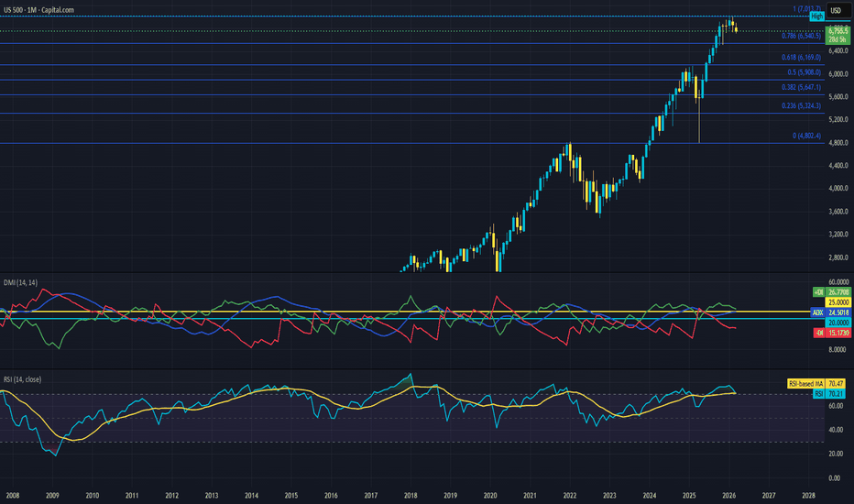
Task: Click 3,200.0 on the price axis
Action: 838,235
